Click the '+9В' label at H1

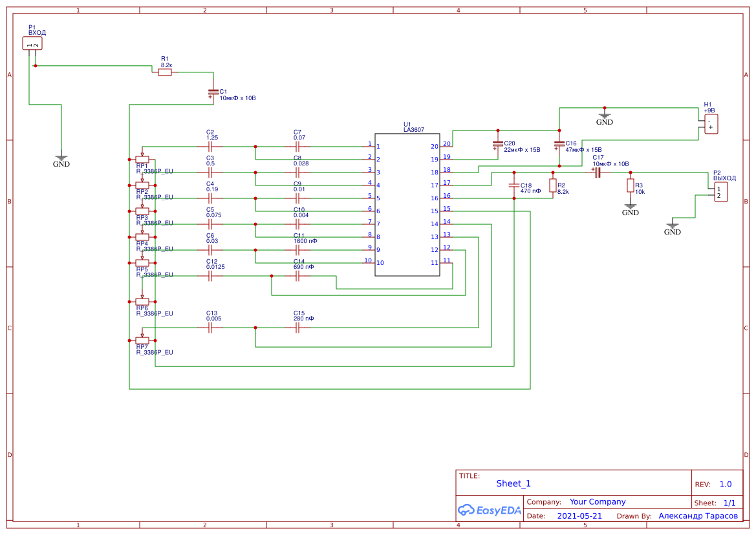point(709,110)
